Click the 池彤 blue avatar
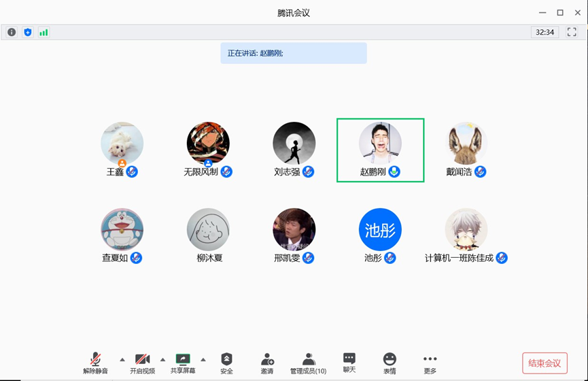 tap(380, 229)
